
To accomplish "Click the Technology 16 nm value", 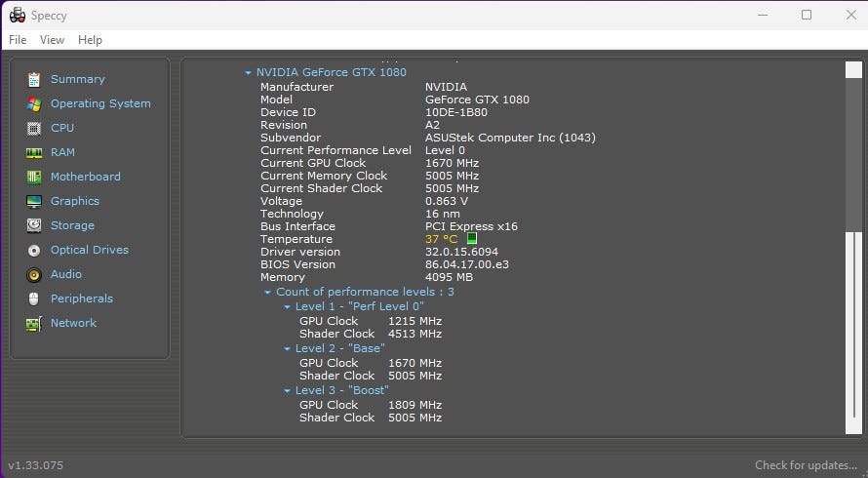I will (x=443, y=214).
